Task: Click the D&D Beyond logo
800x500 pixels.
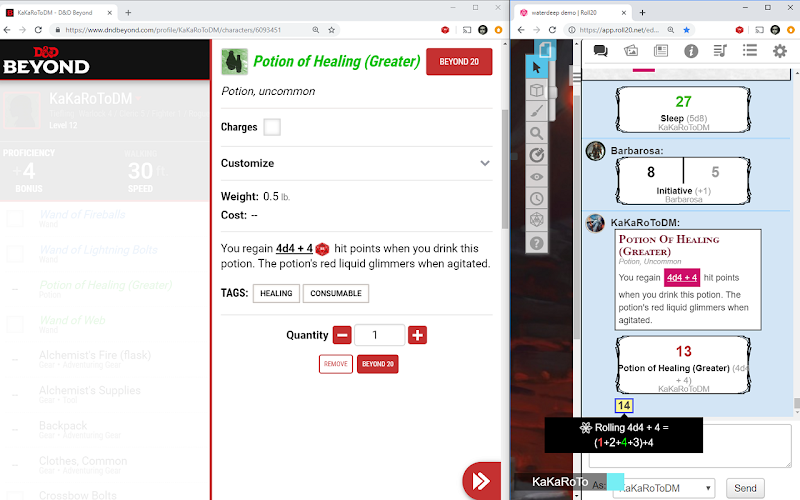Action: (x=46, y=60)
